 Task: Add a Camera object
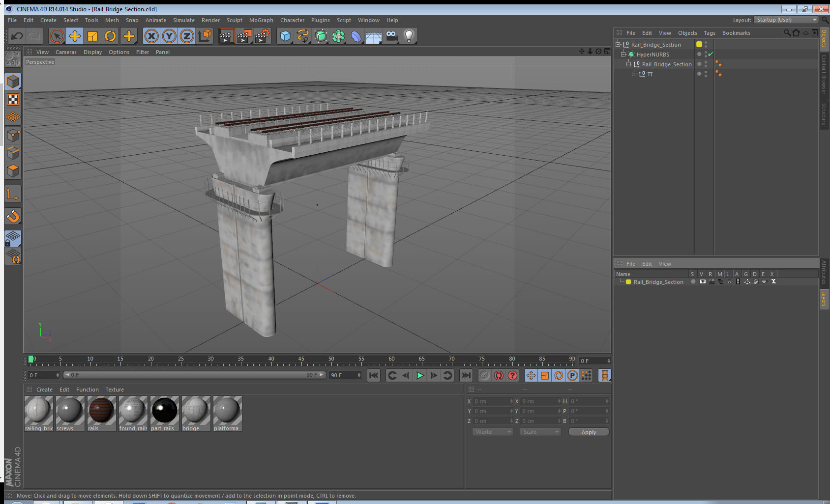click(391, 36)
